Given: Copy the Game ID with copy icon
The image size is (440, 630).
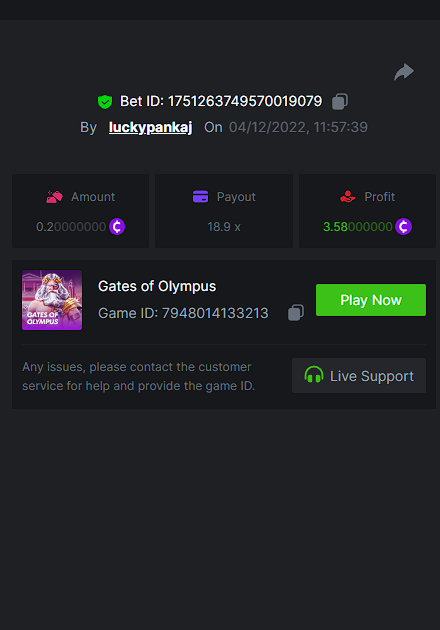Looking at the screenshot, I should click(296, 313).
